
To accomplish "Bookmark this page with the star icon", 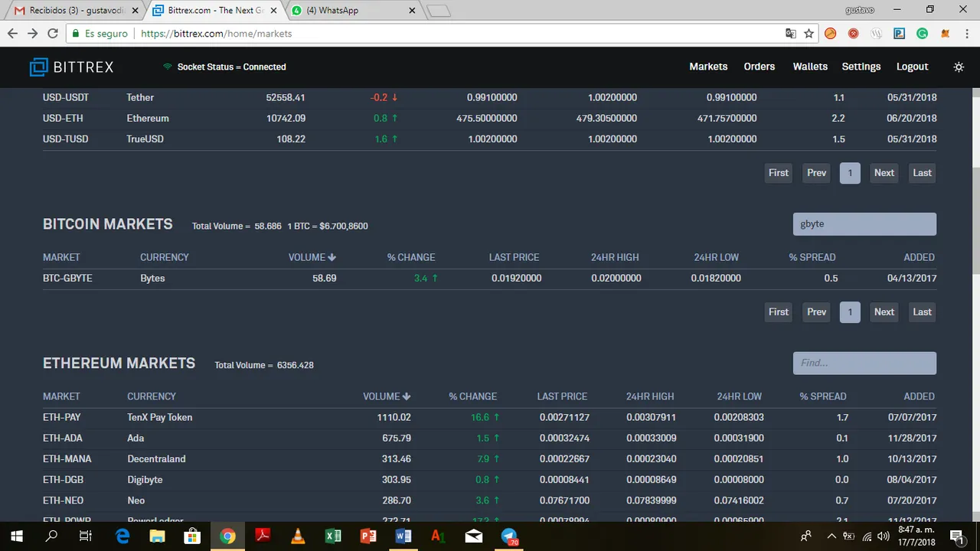I will point(809,34).
